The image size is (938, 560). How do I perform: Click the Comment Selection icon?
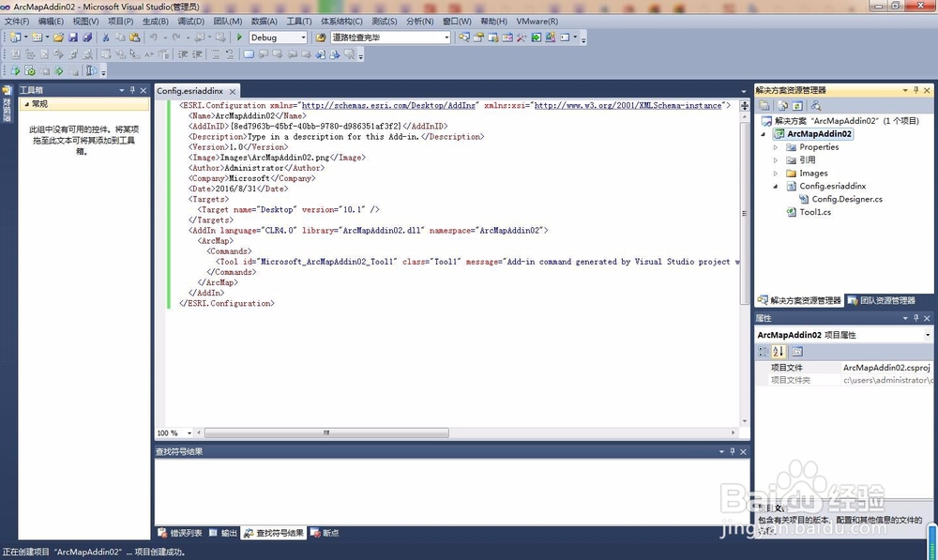click(x=216, y=54)
